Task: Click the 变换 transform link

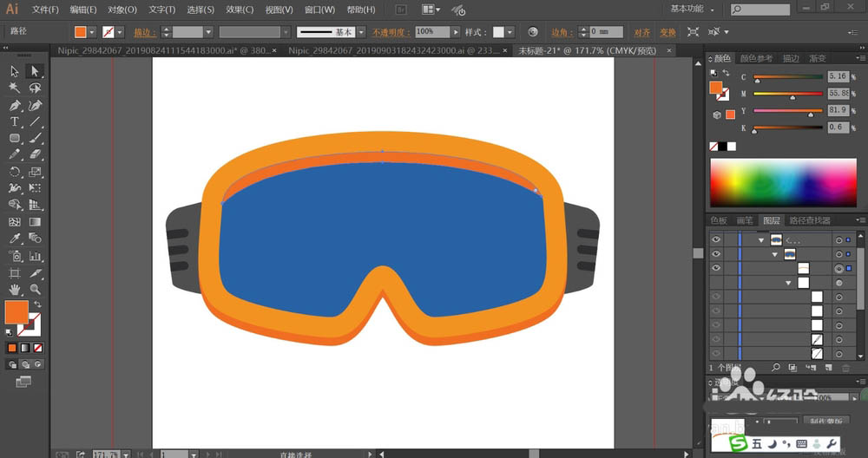Action: pyautogui.click(x=667, y=33)
